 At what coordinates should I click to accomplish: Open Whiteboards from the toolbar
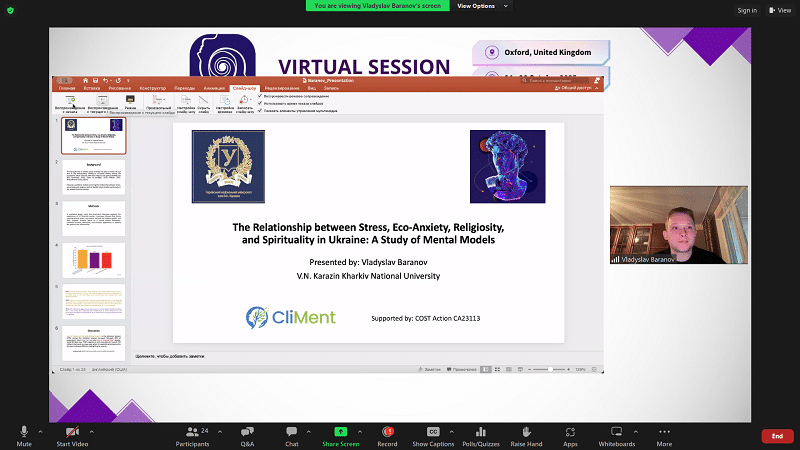click(x=616, y=431)
